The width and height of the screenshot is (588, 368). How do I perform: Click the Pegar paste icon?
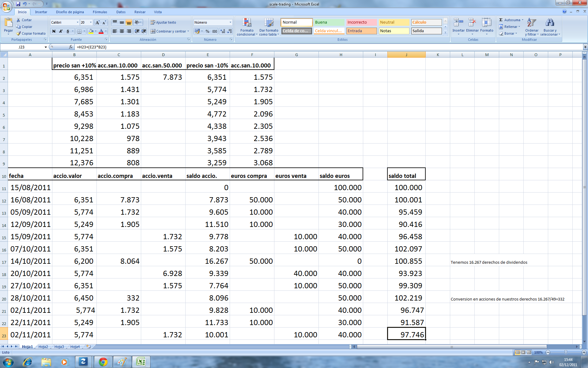(x=8, y=23)
